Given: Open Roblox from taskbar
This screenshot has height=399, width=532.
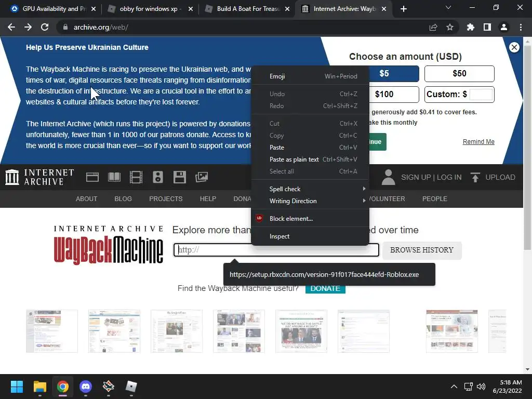Looking at the screenshot, I should [131, 387].
